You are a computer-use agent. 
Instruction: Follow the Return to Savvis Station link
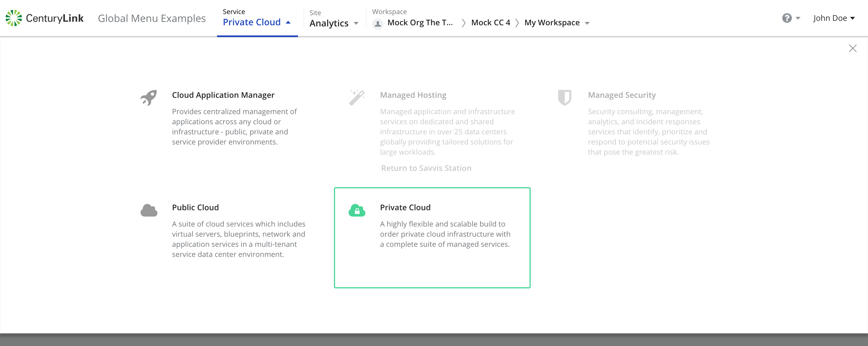click(x=426, y=168)
